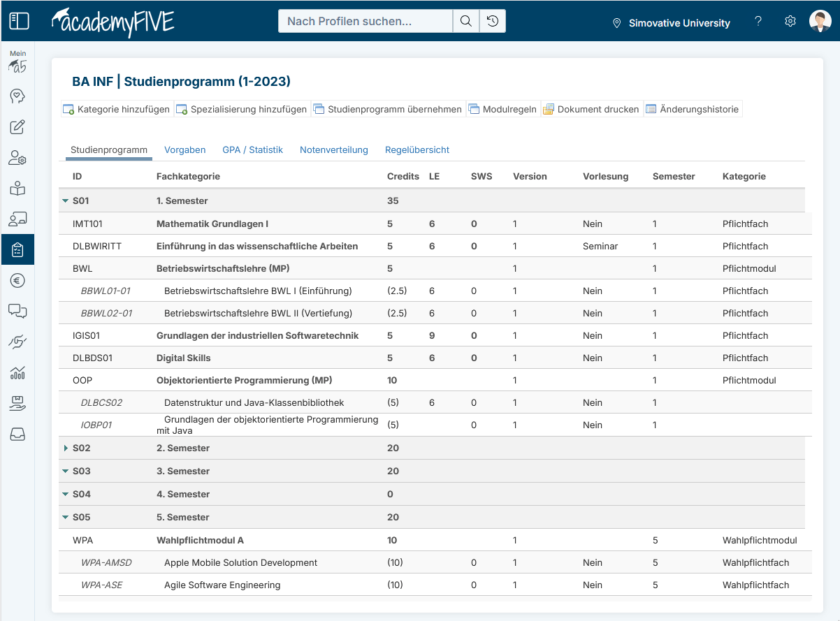The image size is (840, 621).
Task: Open the Änderungshistorie toolbar item
Action: [x=692, y=110]
